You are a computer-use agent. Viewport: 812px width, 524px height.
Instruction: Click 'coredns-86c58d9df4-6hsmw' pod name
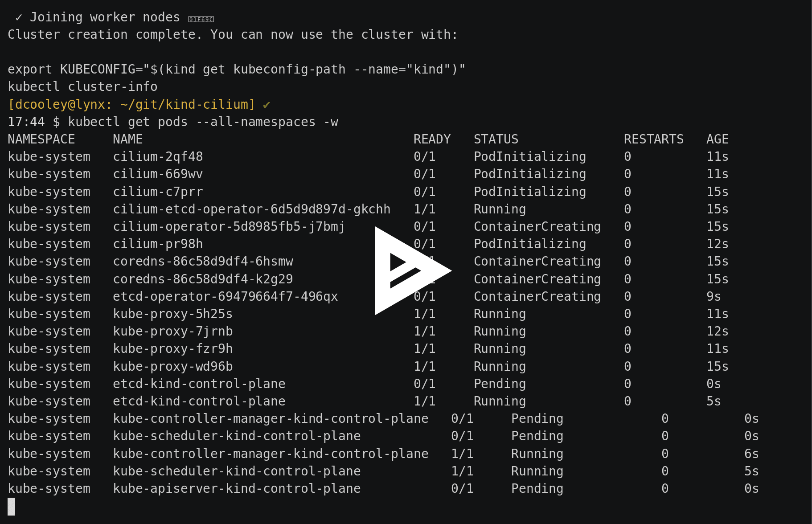(203, 262)
